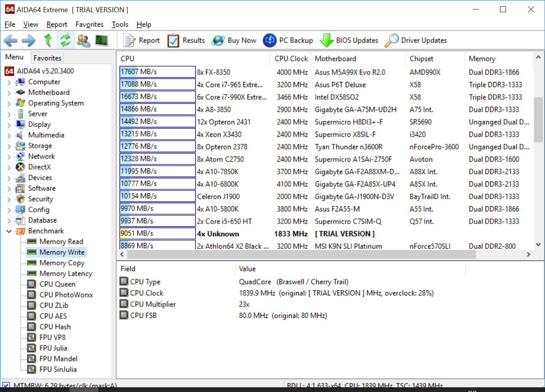This screenshot has width=545, height=392.
Task: Click the CPU Clock column header
Action: point(291,59)
